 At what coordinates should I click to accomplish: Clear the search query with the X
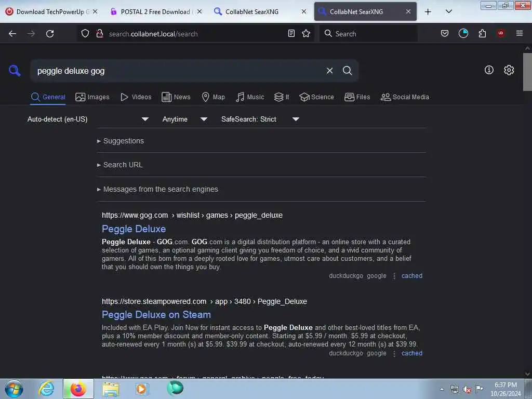[329, 71]
